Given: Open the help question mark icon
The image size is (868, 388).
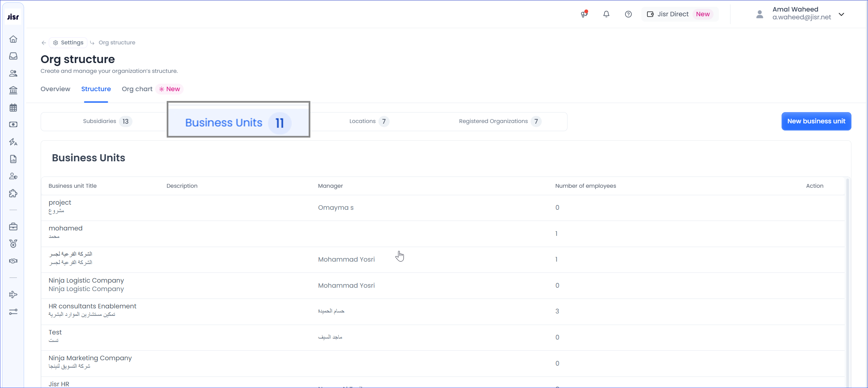Looking at the screenshot, I should 628,14.
